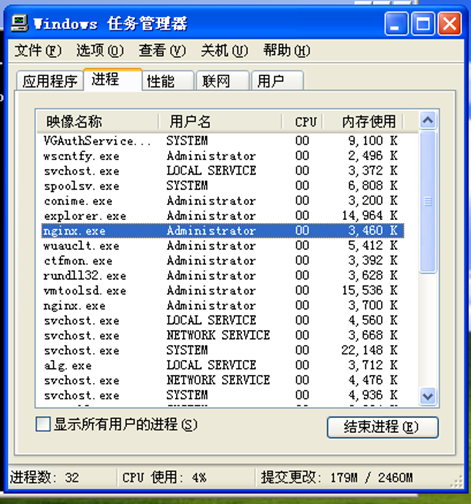This screenshot has height=504, width=471.
Task: Click 提交更改: 179M / 2460M status
Action: click(x=337, y=478)
